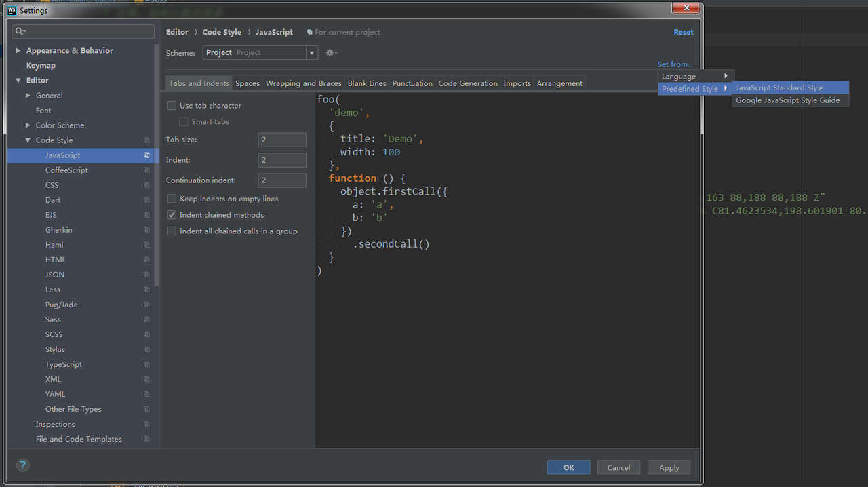Enable Indent all chained calls in a group

pyautogui.click(x=172, y=231)
